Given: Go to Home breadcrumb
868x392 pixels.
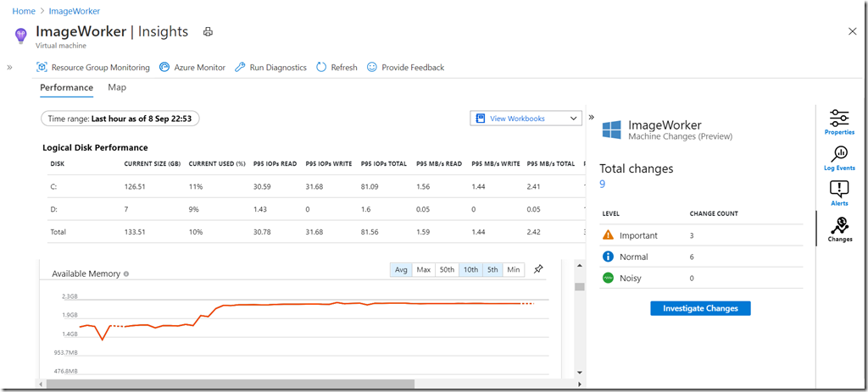Looking at the screenshot, I should pos(24,11).
